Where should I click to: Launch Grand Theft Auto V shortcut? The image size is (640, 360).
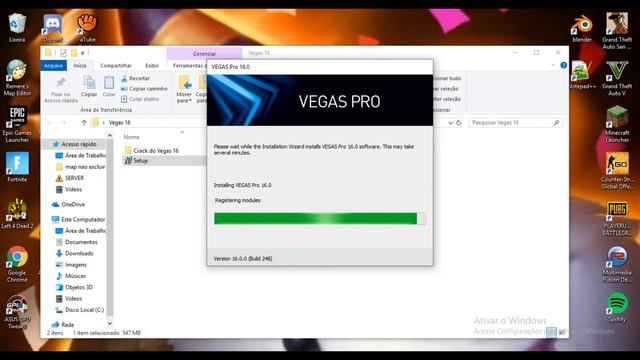tap(617, 78)
